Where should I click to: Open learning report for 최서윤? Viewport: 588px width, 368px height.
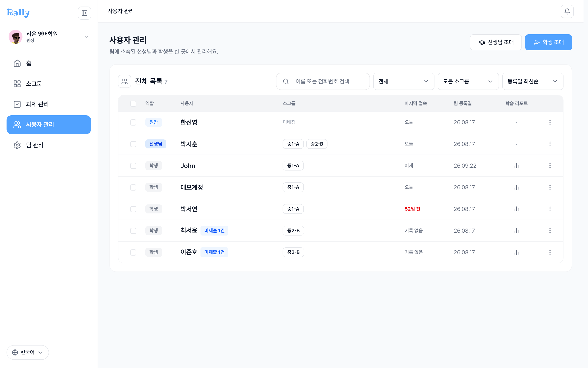click(516, 231)
